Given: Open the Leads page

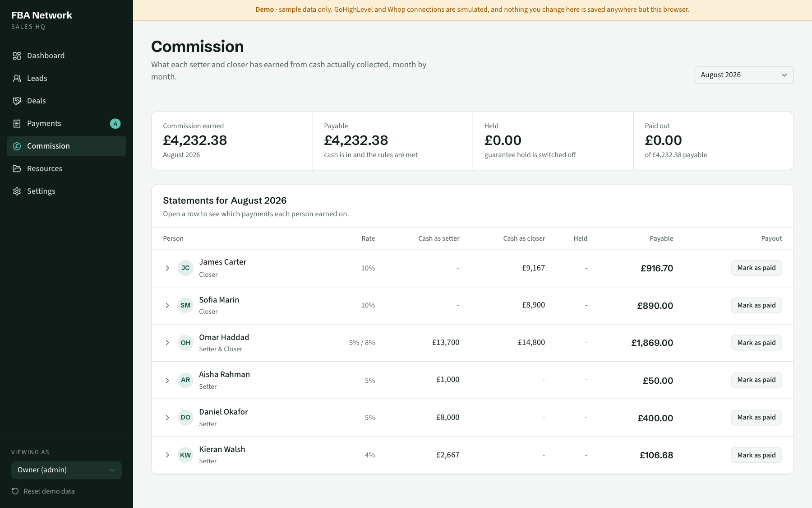Looking at the screenshot, I should click(x=66, y=78).
